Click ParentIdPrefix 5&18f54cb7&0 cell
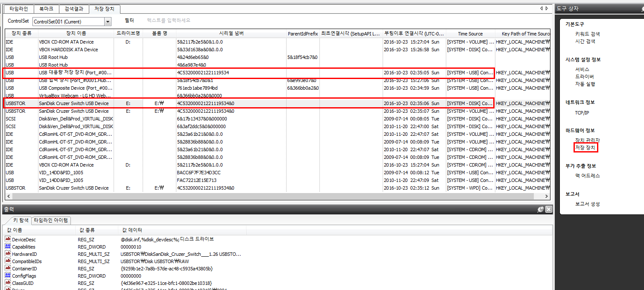The width and height of the screenshot is (644, 290). point(302,57)
